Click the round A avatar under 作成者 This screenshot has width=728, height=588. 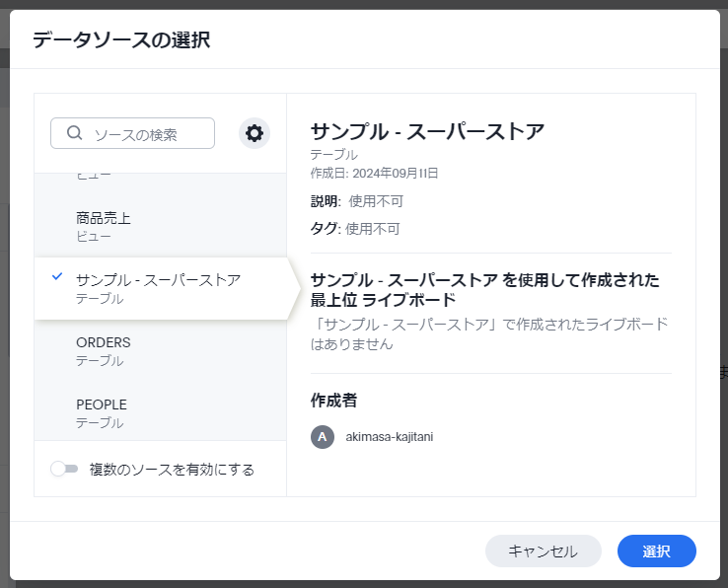323,437
